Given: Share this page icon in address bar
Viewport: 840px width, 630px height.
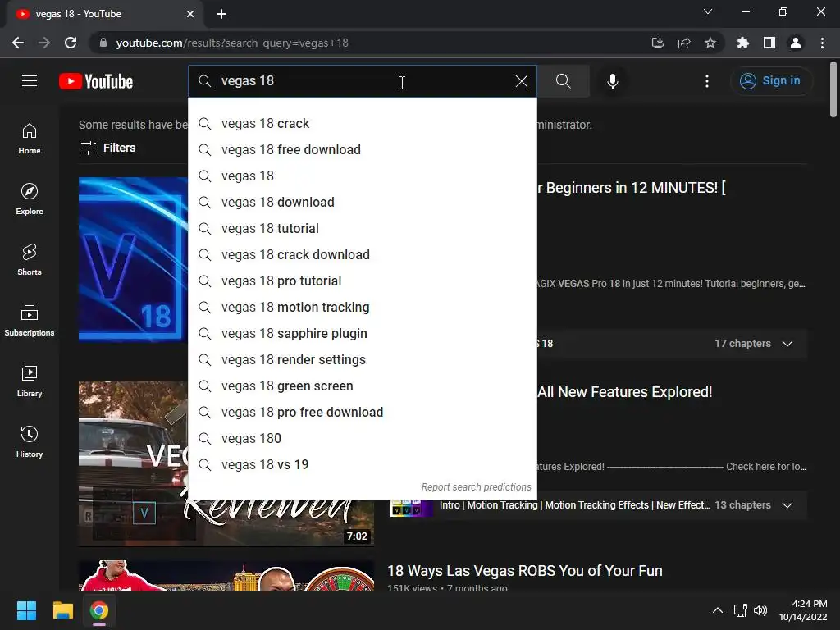Looking at the screenshot, I should click(x=684, y=43).
